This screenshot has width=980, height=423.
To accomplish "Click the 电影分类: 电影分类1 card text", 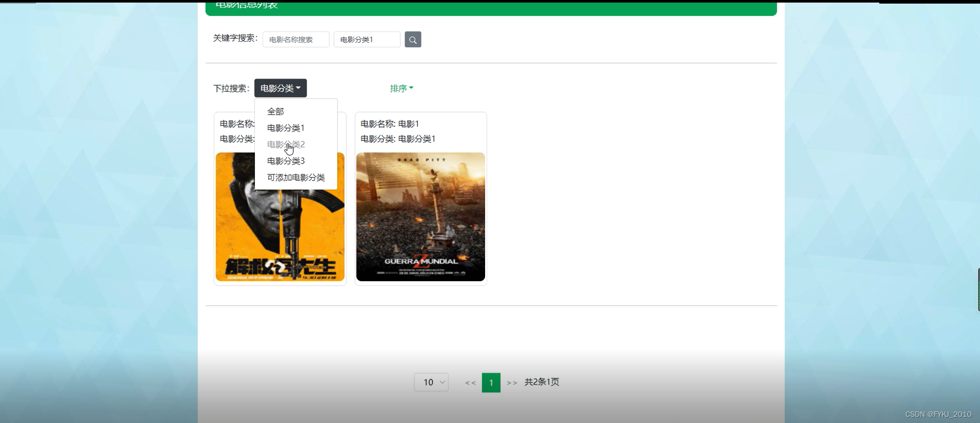I will pyautogui.click(x=398, y=139).
